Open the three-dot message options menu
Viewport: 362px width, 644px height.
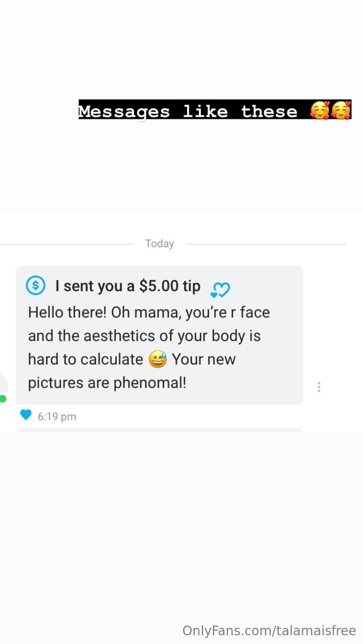point(319,387)
